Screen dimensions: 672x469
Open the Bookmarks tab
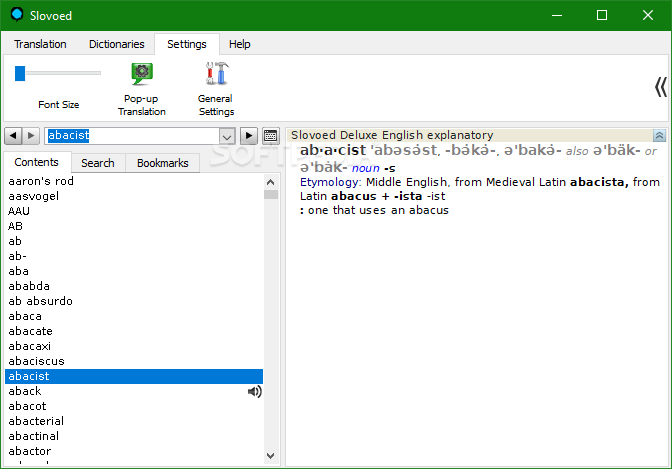tap(162, 163)
